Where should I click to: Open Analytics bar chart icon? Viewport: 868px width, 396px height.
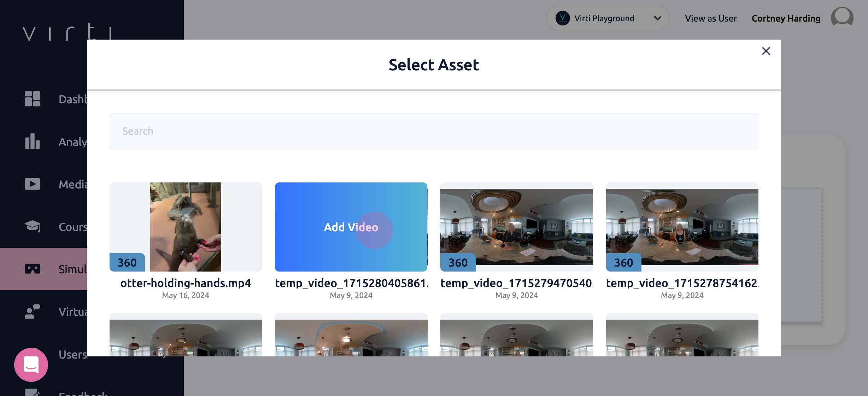(x=32, y=141)
